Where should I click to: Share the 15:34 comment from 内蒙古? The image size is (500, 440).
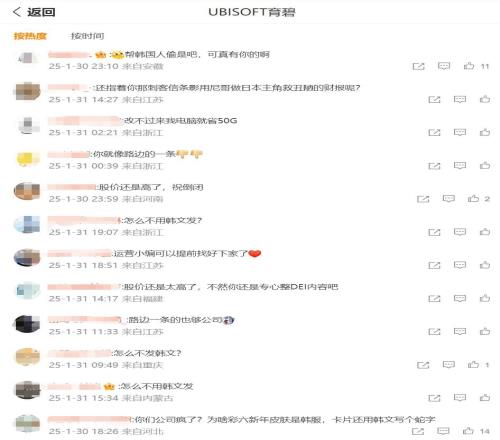[434, 398]
